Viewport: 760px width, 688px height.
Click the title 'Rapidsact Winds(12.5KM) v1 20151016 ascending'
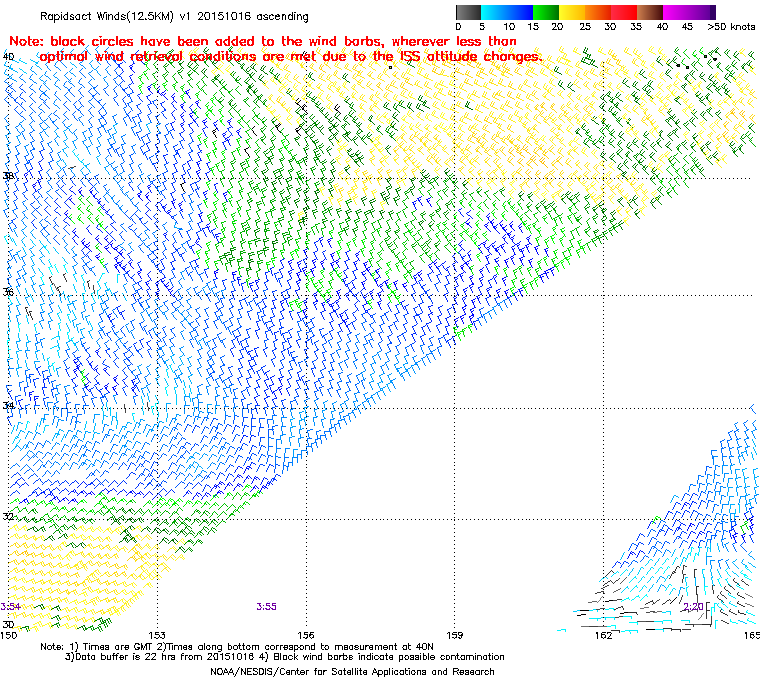click(x=174, y=16)
